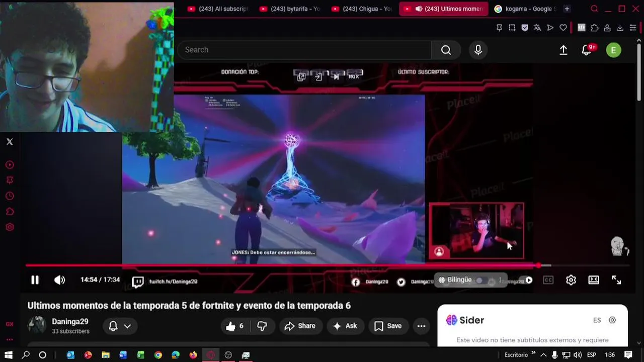Open Chrome from the taskbar
The image size is (644, 362).
(158, 355)
